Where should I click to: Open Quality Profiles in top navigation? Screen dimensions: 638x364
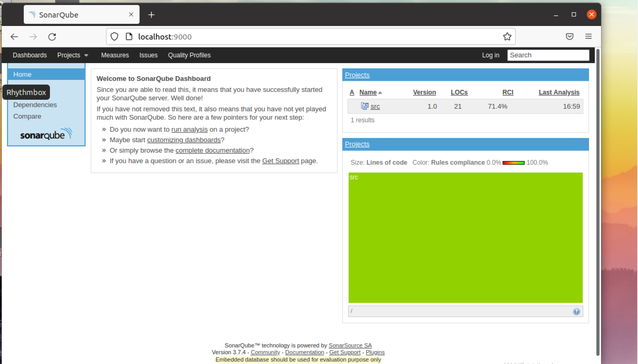click(189, 55)
